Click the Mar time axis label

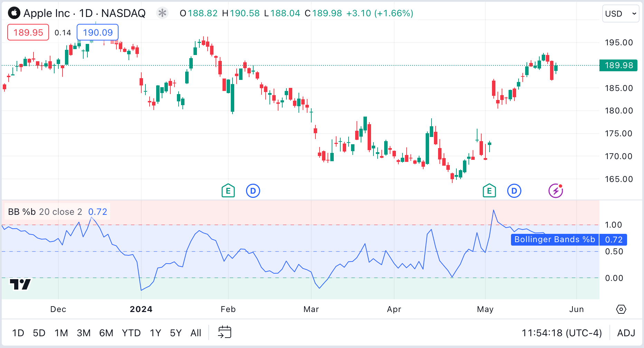311,309
